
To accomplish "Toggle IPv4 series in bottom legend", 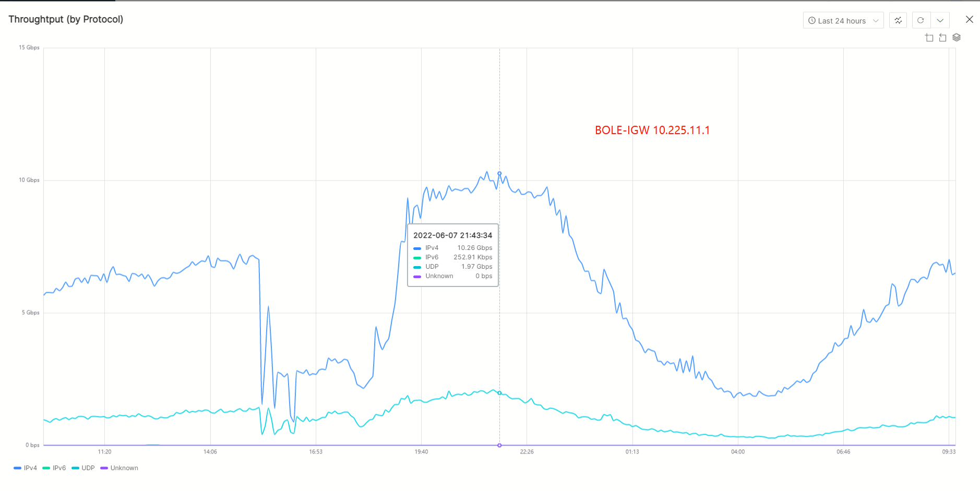I will [26, 468].
